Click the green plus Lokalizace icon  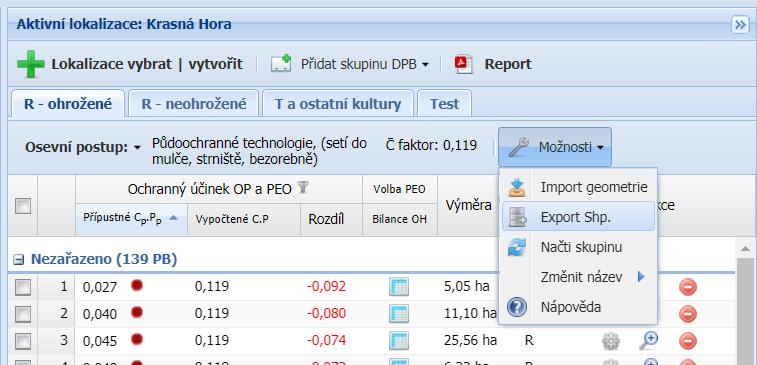point(30,64)
